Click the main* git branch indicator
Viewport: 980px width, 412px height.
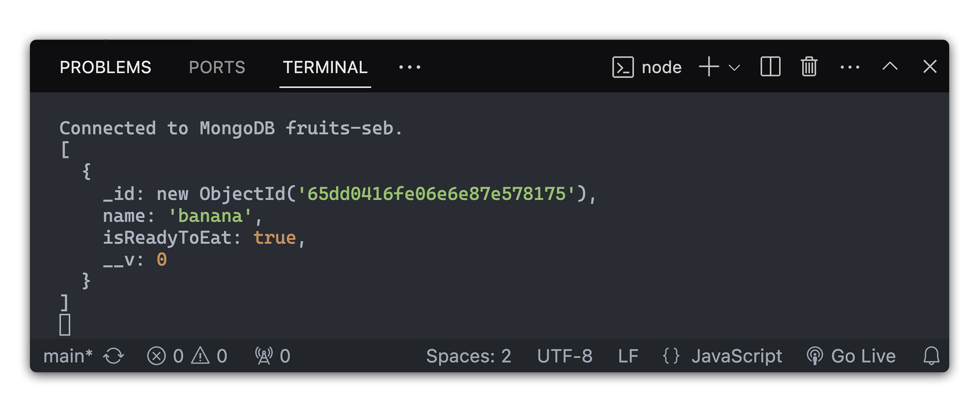67,356
